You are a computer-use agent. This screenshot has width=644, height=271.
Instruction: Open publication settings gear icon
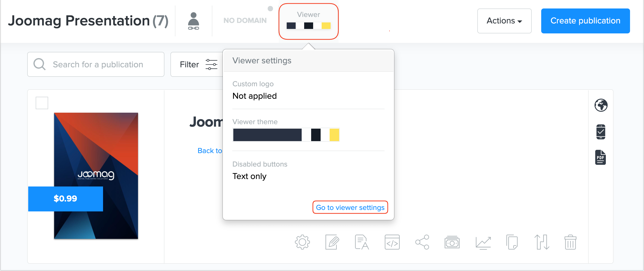click(x=302, y=242)
